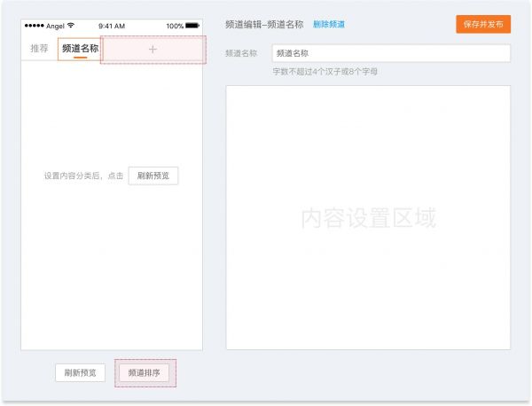This screenshot has width=532, height=406.
Task: Click the battery icon in phone status bar
Action: 192,26
